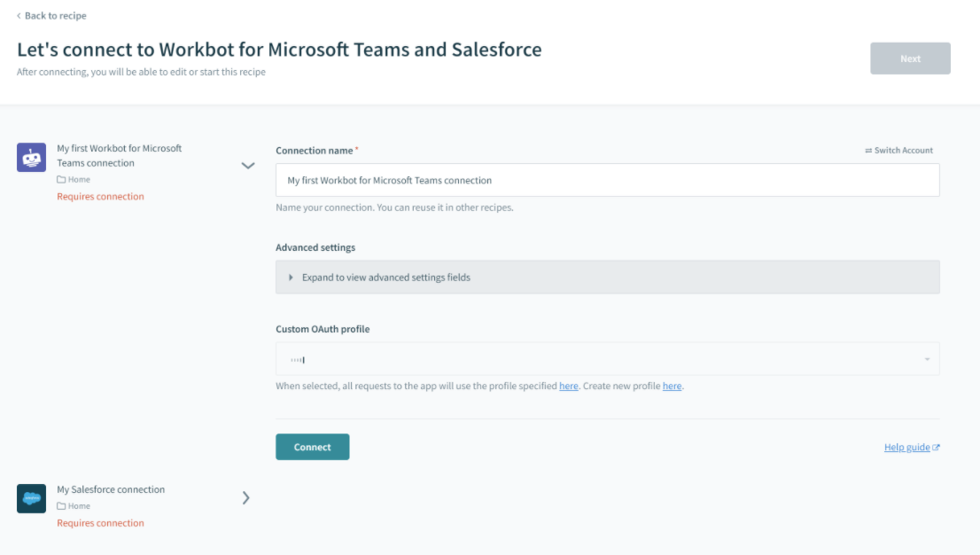Image resolution: width=980 pixels, height=555 pixels.
Task: Go back using the Back to recipe arrow
Action: click(x=19, y=16)
